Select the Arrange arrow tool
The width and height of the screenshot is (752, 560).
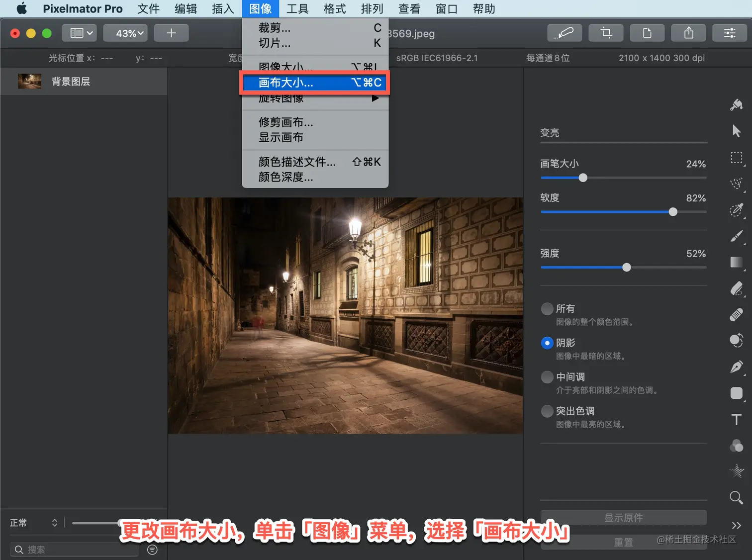click(x=736, y=131)
